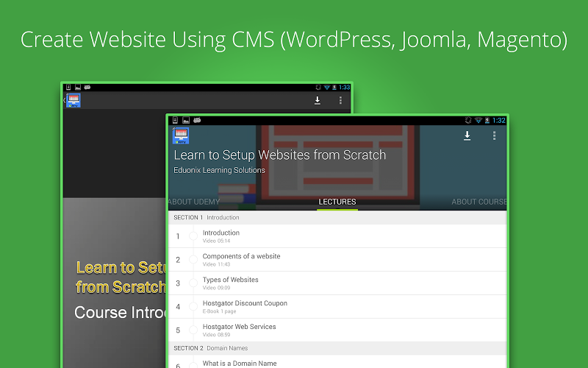Open the Hostgator Web Services lecture

[x=337, y=330]
